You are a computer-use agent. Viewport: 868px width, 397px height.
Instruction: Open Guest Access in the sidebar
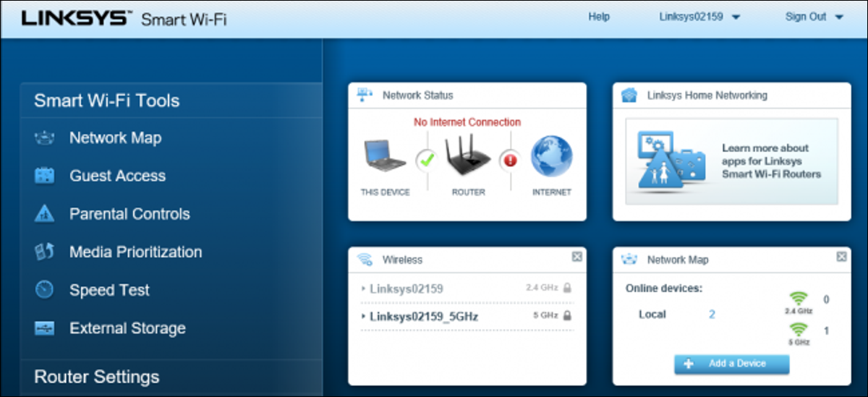pos(117,176)
